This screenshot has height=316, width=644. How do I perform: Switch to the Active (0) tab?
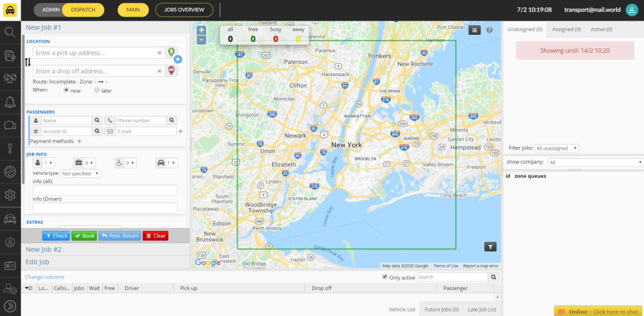click(x=601, y=29)
